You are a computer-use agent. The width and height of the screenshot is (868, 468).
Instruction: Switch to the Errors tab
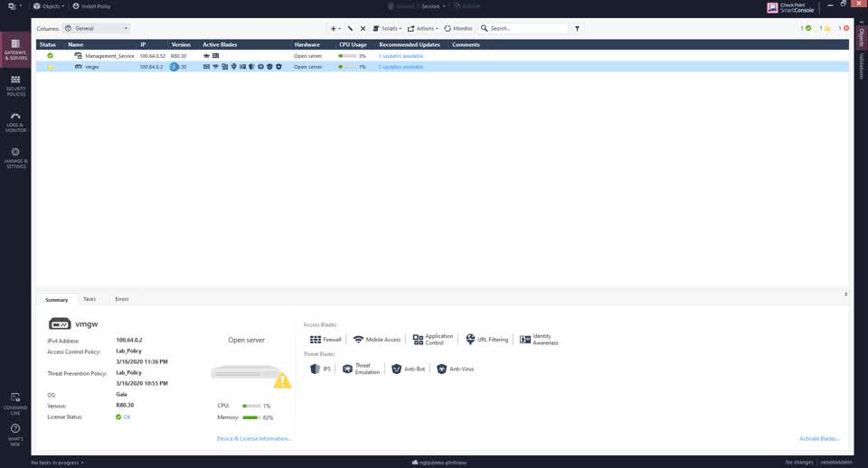122,299
